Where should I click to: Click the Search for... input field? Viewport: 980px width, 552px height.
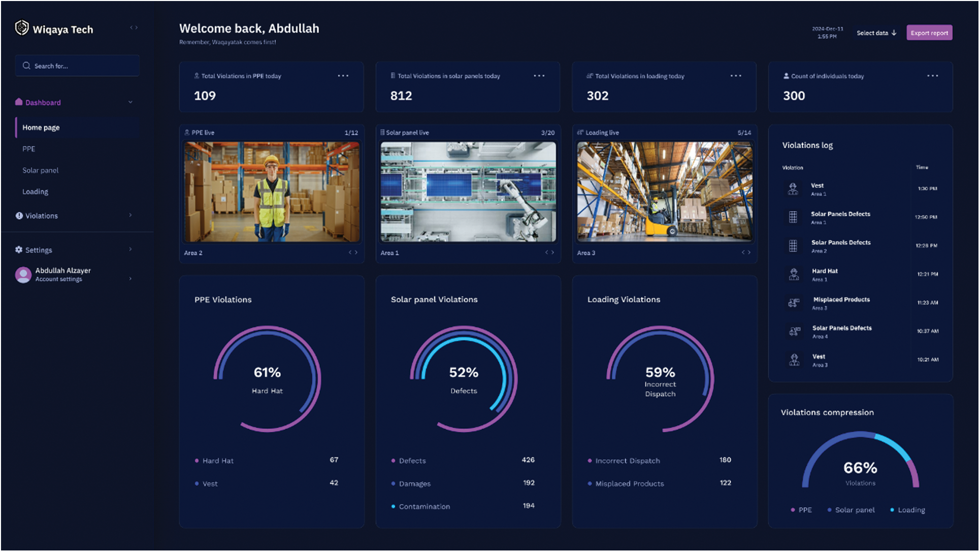point(77,66)
